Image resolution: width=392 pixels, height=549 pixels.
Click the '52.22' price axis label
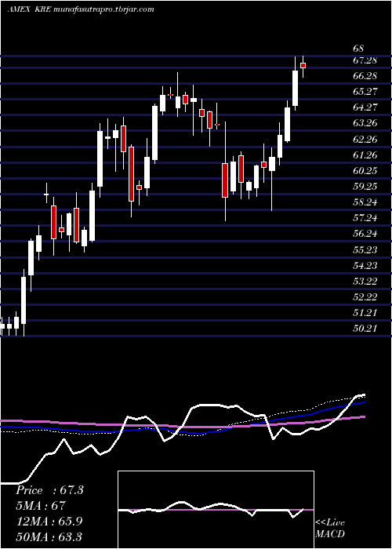pos(365,297)
